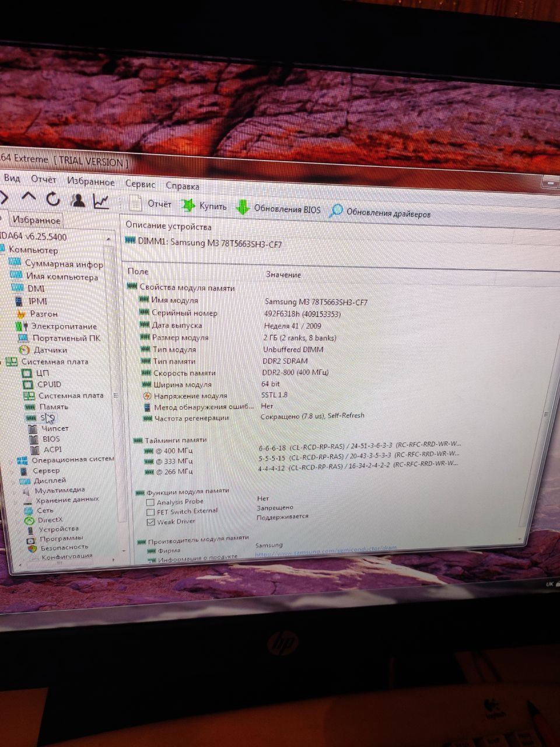Click the Up navigation arrow icon

[x=29, y=197]
